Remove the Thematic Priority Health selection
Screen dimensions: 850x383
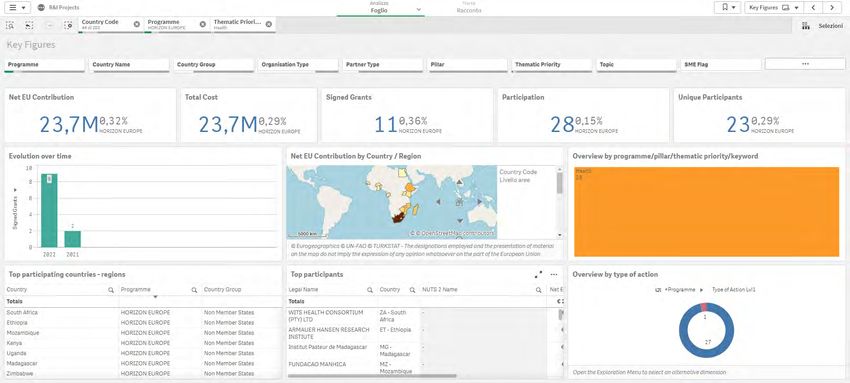pos(268,24)
